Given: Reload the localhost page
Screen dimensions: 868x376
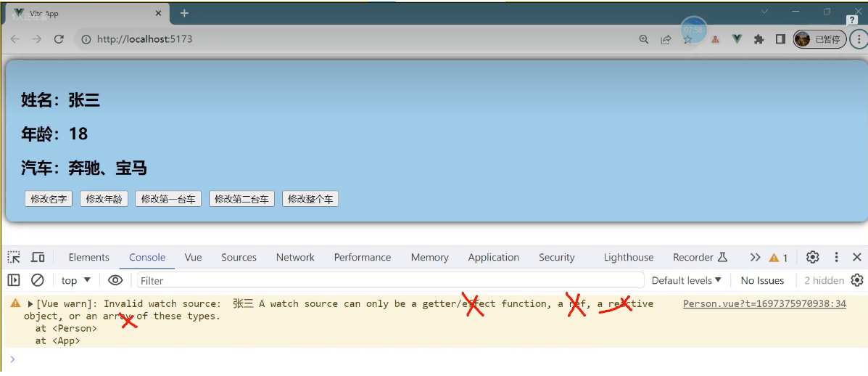Looking at the screenshot, I should [x=59, y=39].
